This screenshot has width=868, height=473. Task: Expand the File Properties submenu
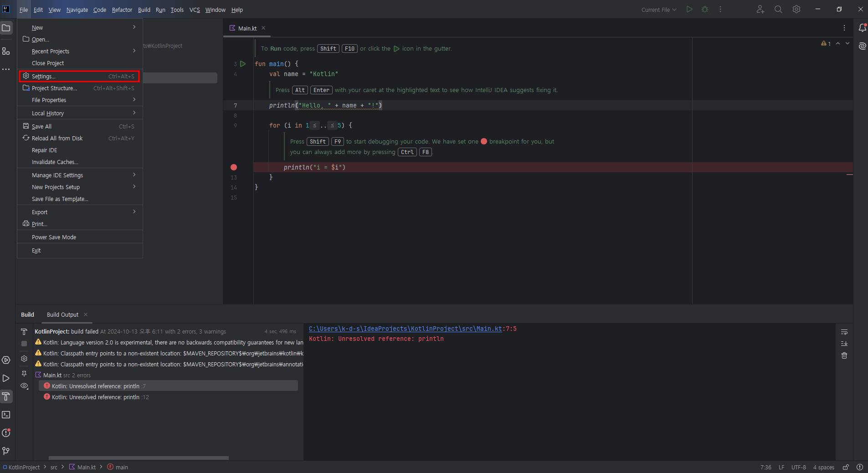[x=80, y=100]
